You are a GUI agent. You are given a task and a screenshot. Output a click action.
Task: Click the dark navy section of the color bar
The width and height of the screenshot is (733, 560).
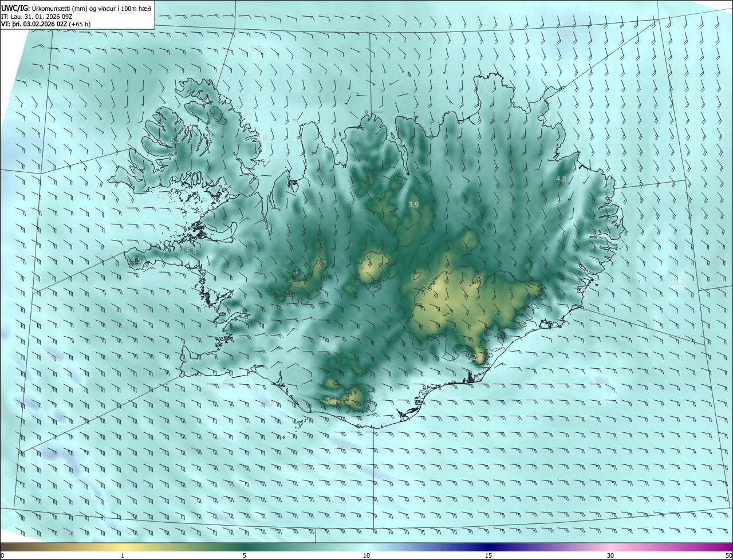488,547
